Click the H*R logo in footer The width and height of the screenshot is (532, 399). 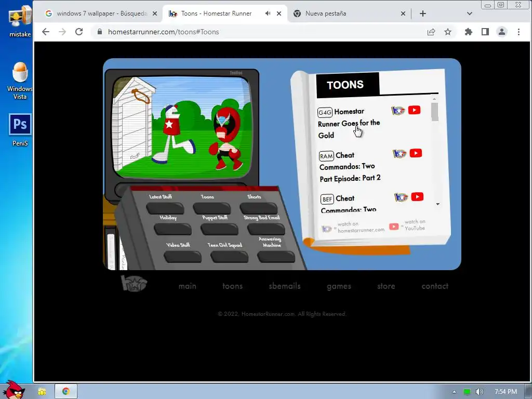(x=134, y=283)
